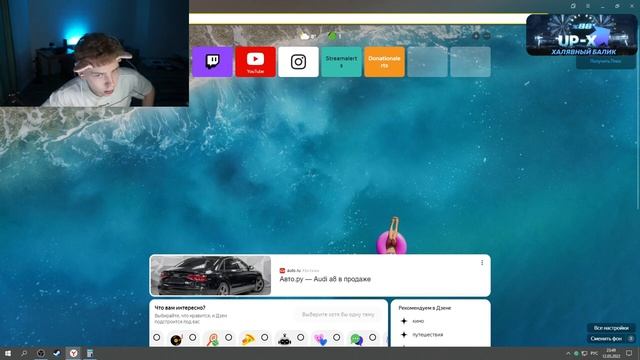Open taskbar search magnifier
This screenshot has width=640, height=360.
(x=24, y=353)
